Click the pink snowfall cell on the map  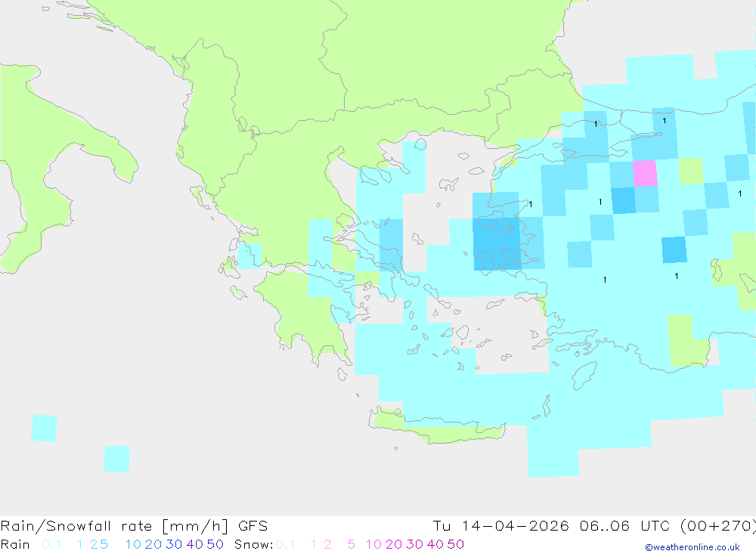point(645,174)
